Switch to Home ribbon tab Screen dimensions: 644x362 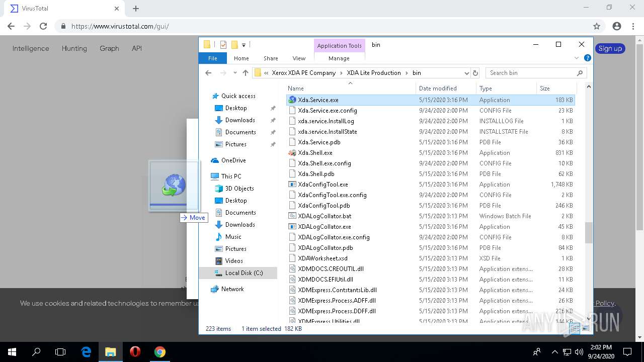click(x=242, y=58)
